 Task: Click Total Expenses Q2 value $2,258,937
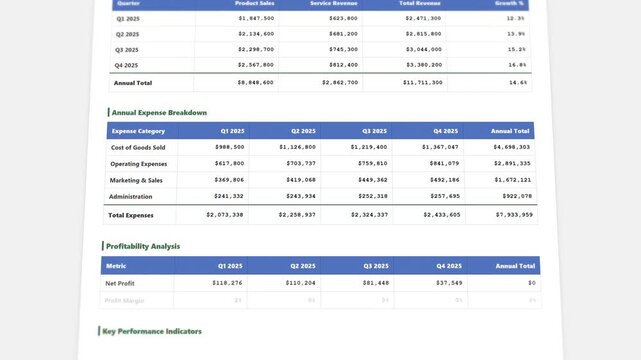(x=297, y=215)
